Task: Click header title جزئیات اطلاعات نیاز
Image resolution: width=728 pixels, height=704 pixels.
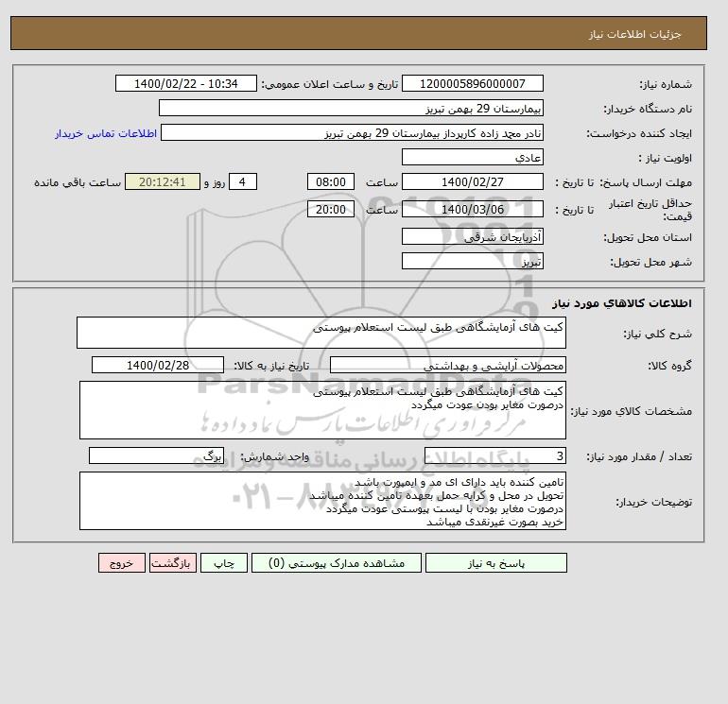Action: coord(634,34)
